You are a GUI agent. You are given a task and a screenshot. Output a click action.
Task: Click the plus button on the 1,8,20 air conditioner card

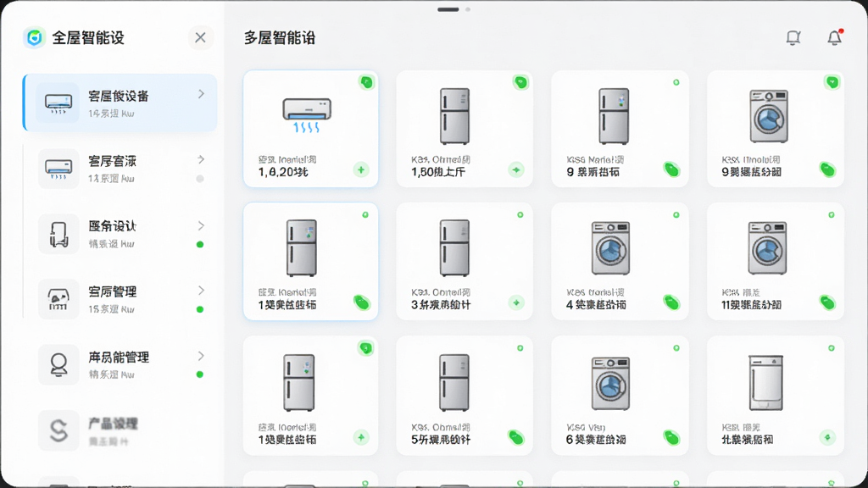click(x=361, y=169)
